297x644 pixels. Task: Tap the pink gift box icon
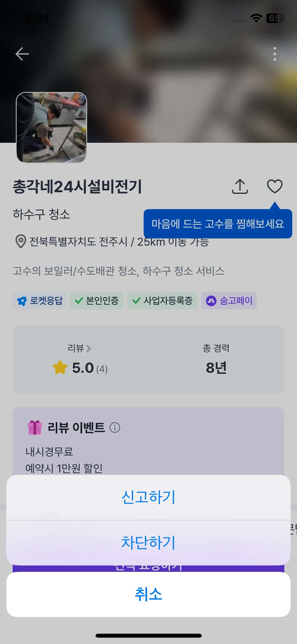coord(35,427)
